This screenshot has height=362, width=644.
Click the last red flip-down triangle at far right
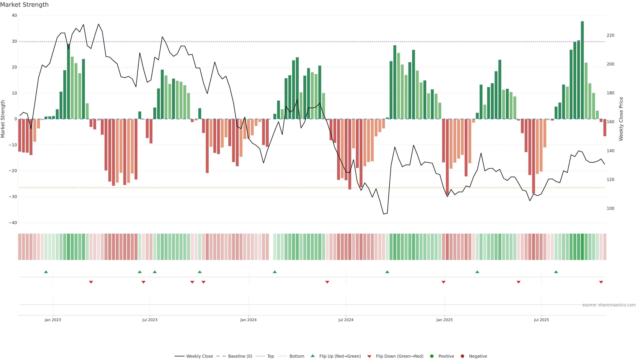tap(601, 282)
